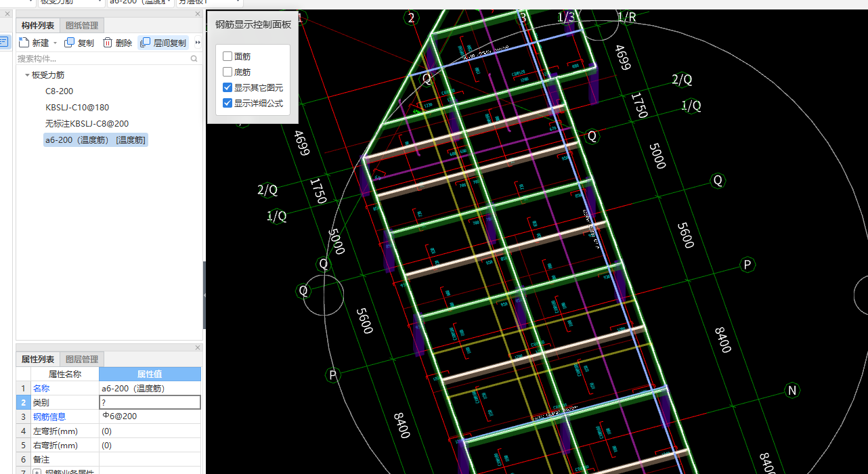Click the list view icon on left sidebar

point(4,42)
